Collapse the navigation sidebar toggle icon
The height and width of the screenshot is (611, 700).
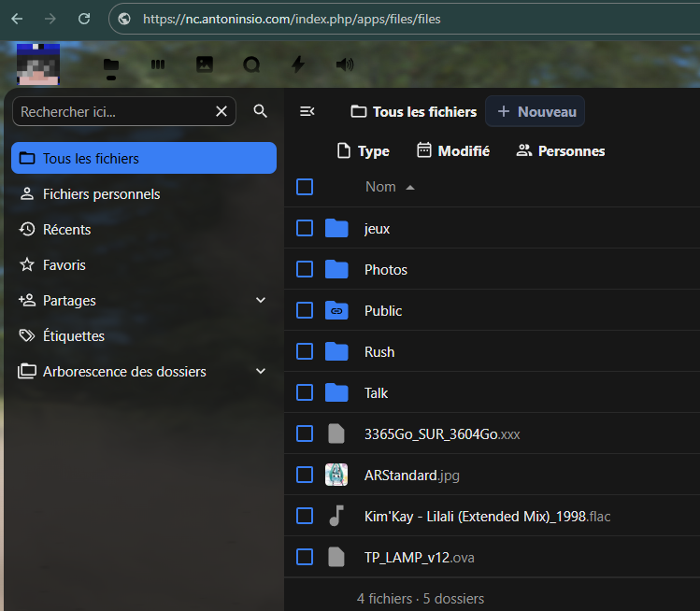click(307, 112)
